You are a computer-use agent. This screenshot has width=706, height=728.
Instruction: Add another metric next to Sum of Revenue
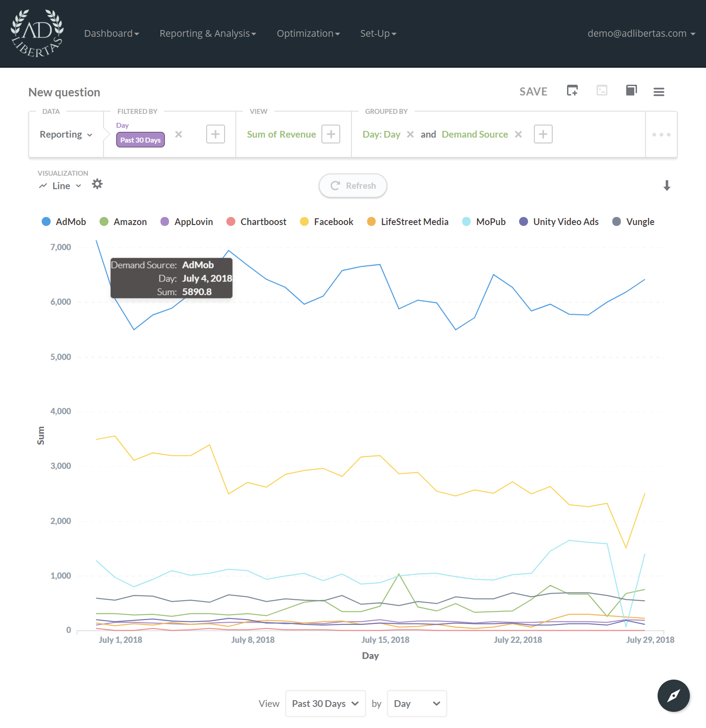point(331,134)
